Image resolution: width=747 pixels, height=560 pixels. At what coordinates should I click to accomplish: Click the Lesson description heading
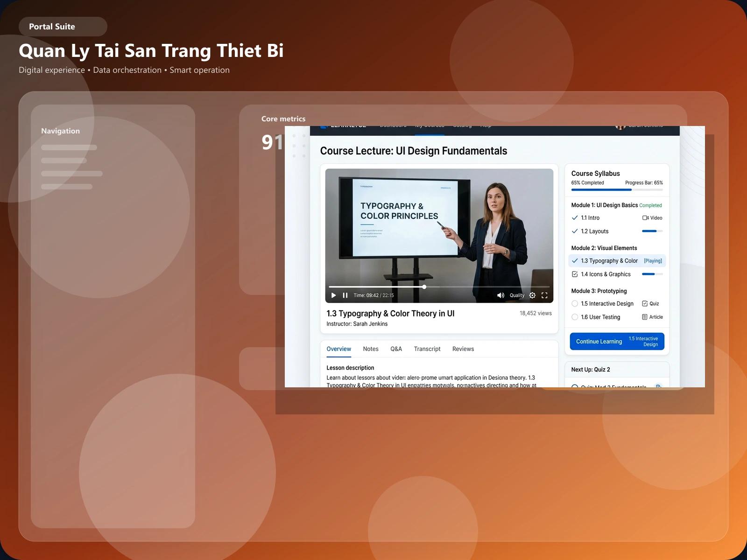[350, 368]
